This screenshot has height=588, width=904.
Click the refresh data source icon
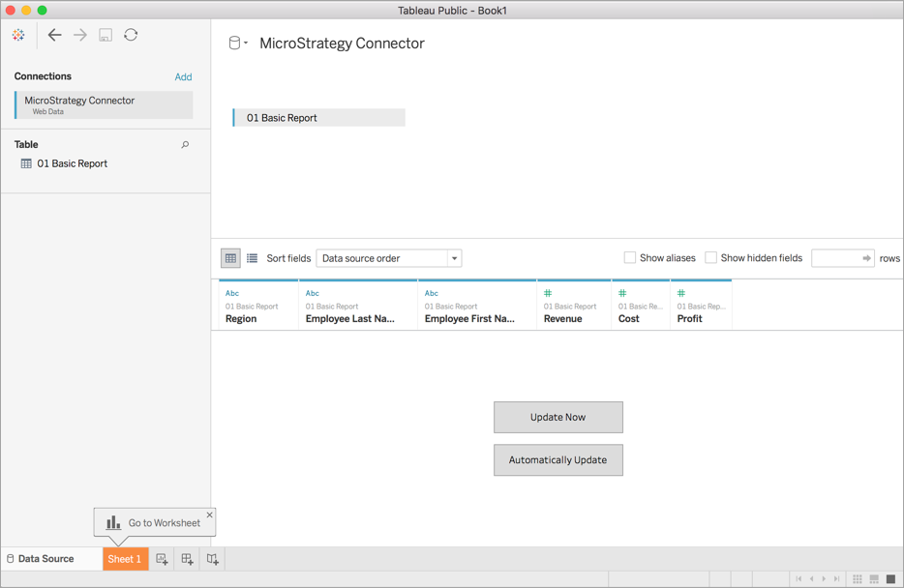coord(131,35)
